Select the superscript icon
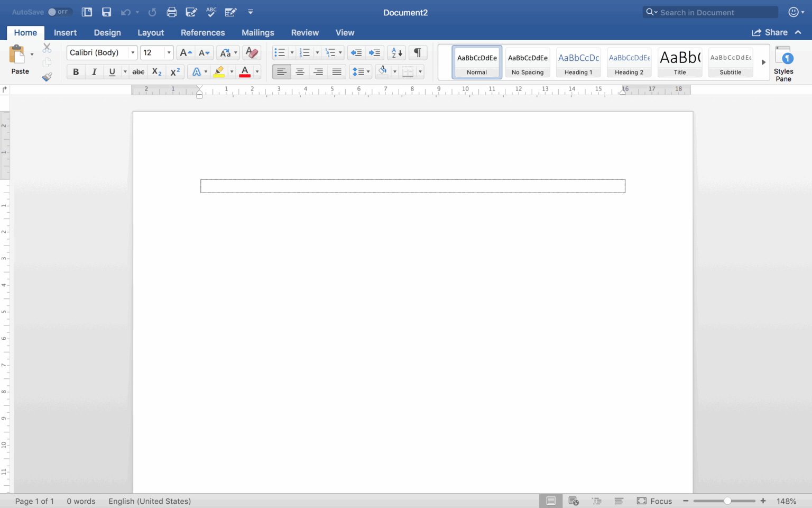The width and height of the screenshot is (812, 508). coord(174,71)
